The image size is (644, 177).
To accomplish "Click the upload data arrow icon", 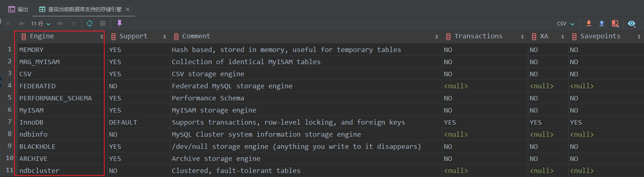I will click(x=602, y=23).
